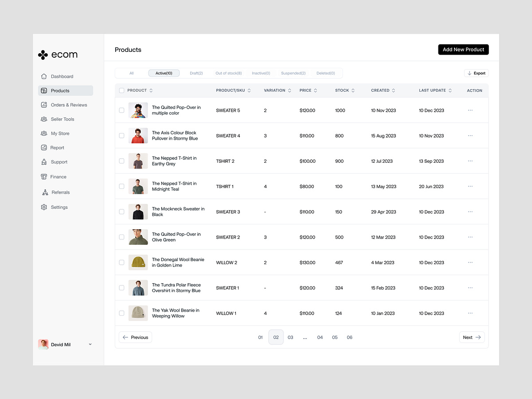This screenshot has height=399, width=532.
Task: Click the Referrals sidebar icon
Action: pyautogui.click(x=43, y=192)
